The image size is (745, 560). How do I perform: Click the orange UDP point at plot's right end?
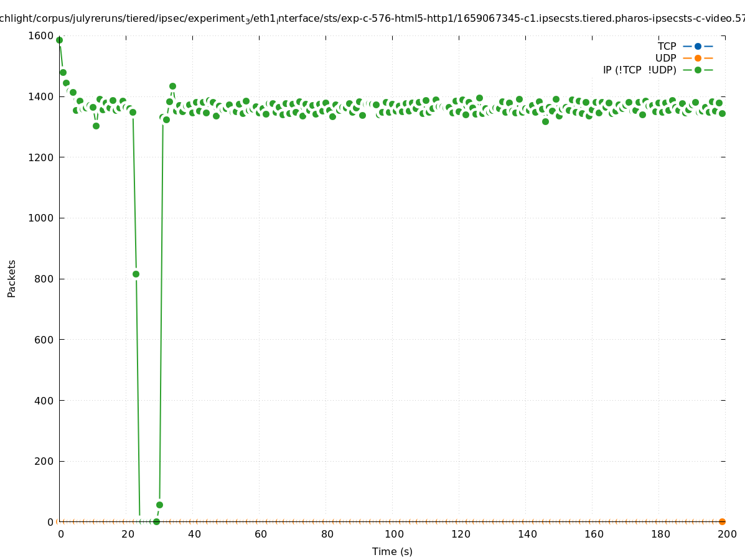[x=722, y=521]
